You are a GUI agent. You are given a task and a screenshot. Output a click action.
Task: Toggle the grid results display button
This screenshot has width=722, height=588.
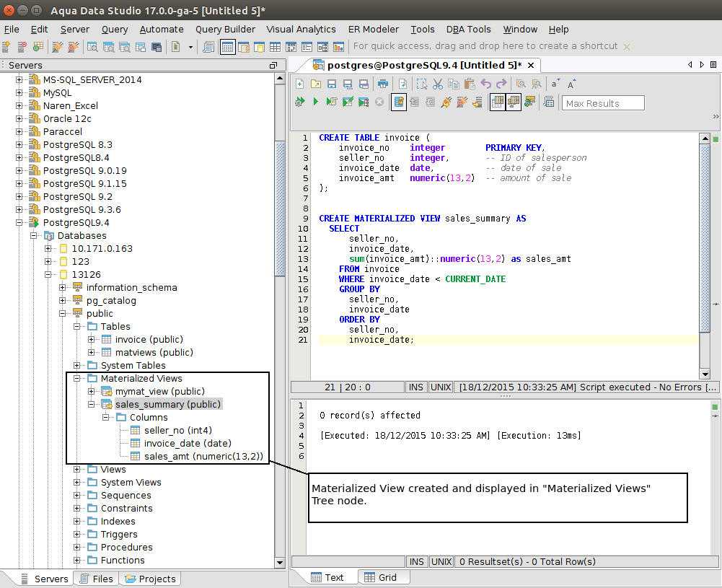click(x=498, y=102)
